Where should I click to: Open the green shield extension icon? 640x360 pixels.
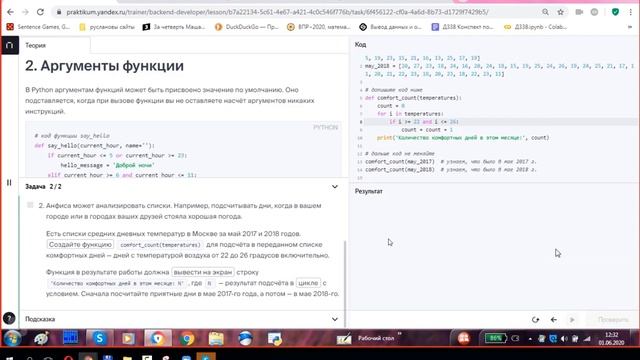pyautogui.click(x=615, y=12)
